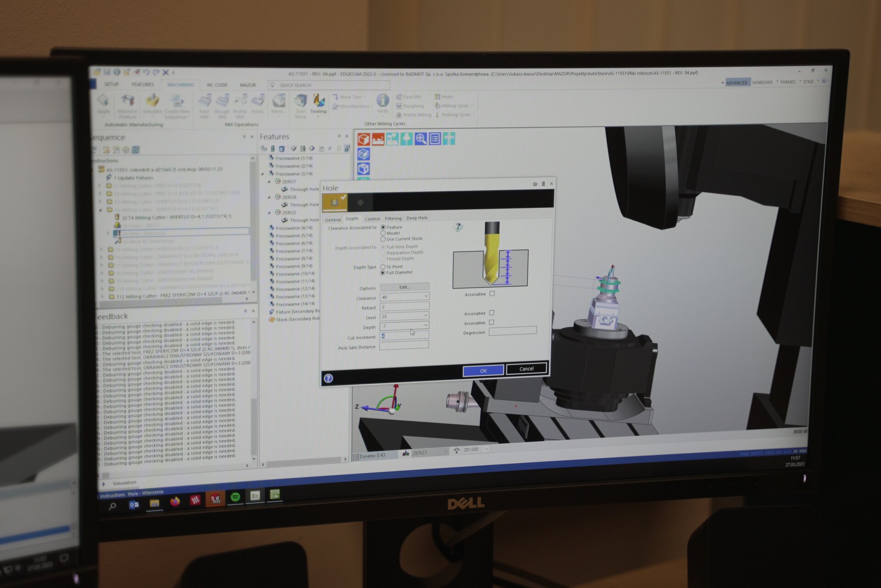Open the General tab in Hole dialog

pyautogui.click(x=333, y=220)
